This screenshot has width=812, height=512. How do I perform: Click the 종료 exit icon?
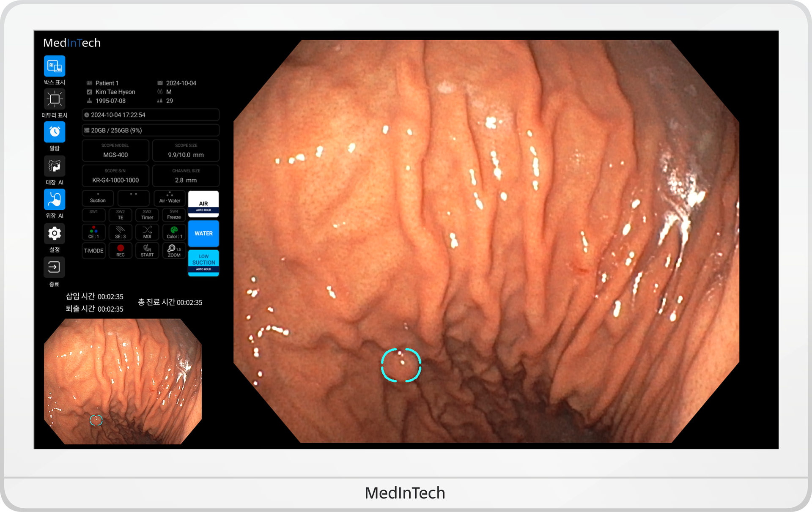[54, 267]
